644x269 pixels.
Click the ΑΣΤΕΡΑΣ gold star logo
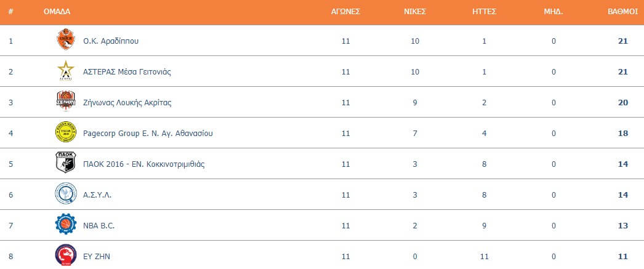(66, 71)
